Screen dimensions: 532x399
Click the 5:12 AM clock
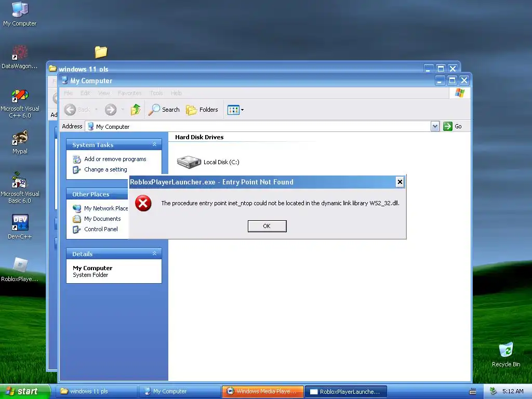513,391
